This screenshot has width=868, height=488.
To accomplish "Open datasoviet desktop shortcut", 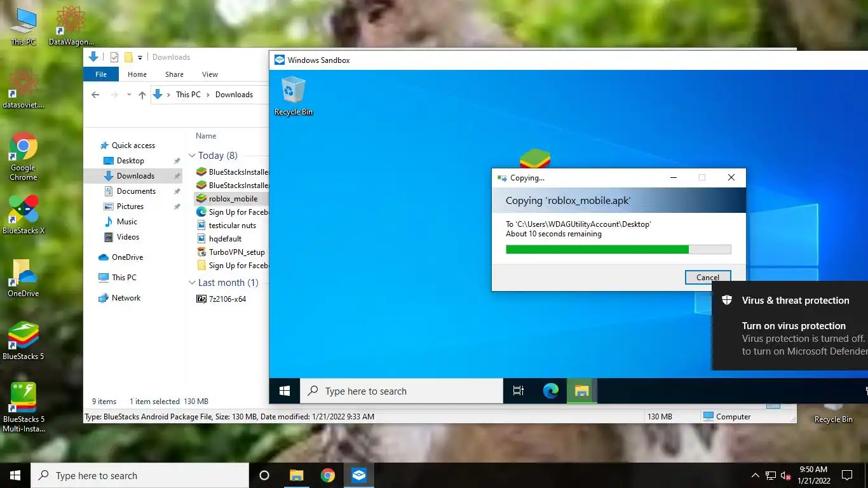I will point(24,89).
